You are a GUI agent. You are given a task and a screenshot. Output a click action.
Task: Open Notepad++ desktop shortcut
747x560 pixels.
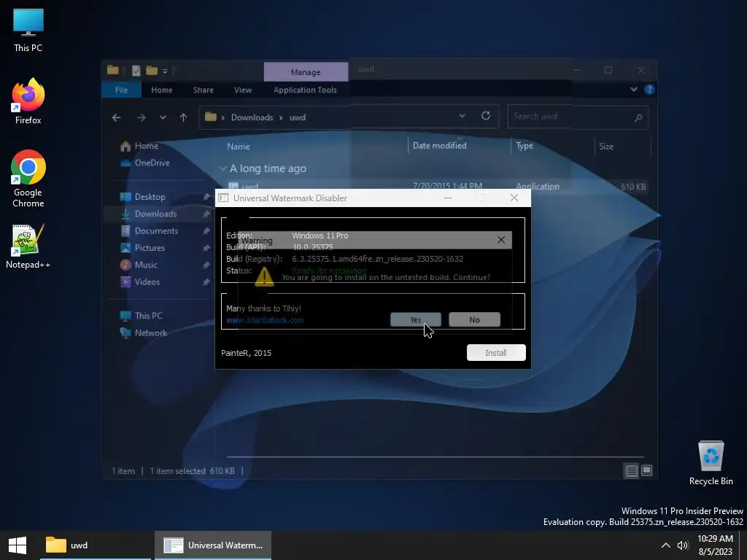pos(28,246)
